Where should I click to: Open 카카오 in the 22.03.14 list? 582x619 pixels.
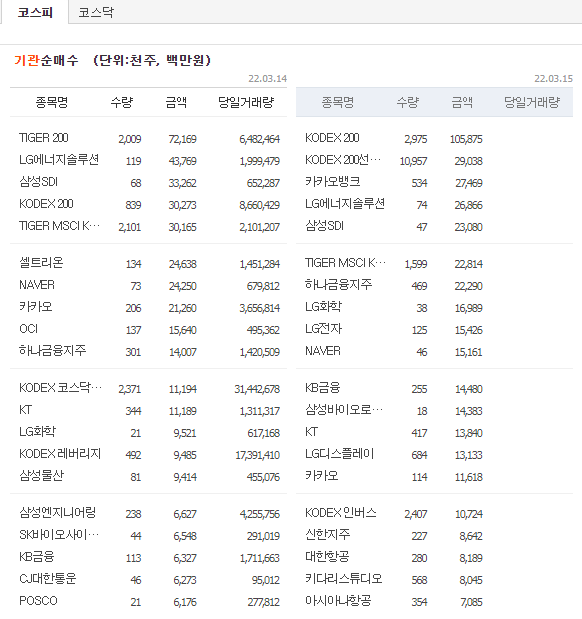[x=36, y=307]
